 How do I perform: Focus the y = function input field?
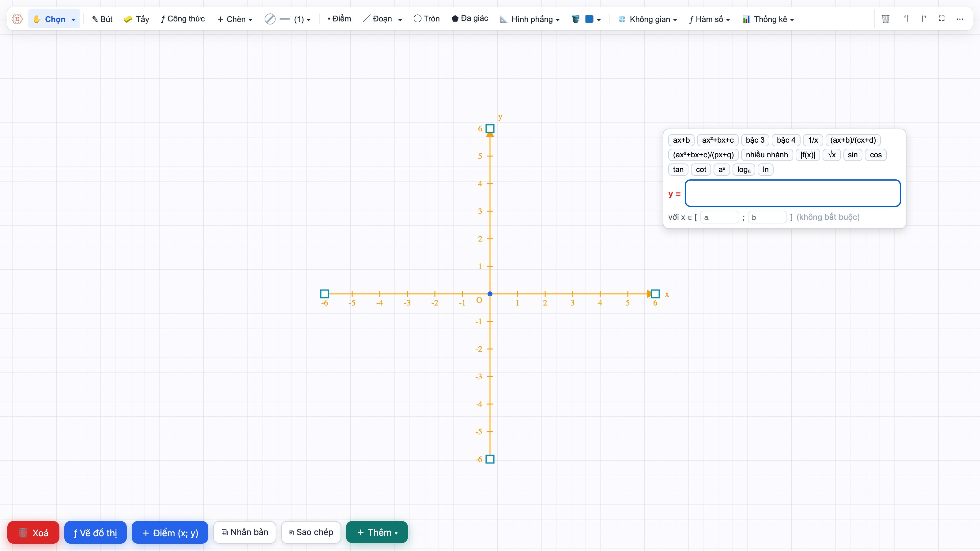tap(793, 193)
